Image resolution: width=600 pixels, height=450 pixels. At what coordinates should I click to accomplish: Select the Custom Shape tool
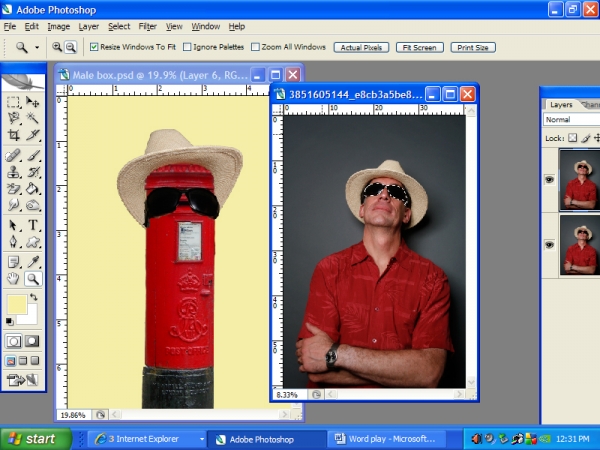click(x=33, y=241)
